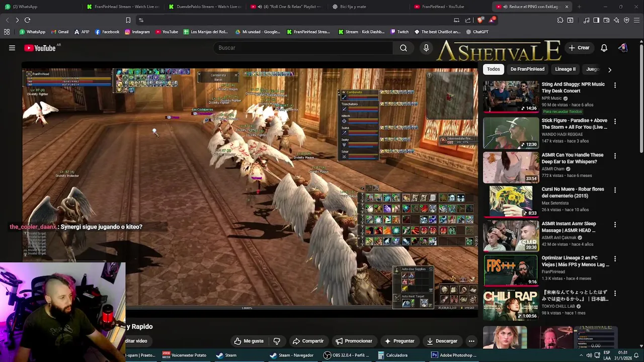The width and height of the screenshot is (644, 362).
Task: Open Brave Rewards triangle icon
Action: point(491,20)
